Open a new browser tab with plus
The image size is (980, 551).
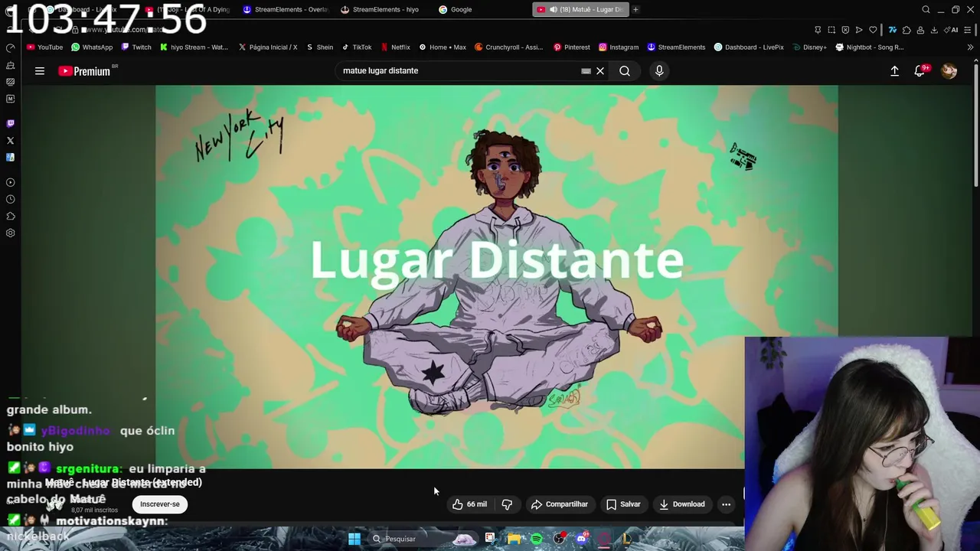pyautogui.click(x=635, y=9)
